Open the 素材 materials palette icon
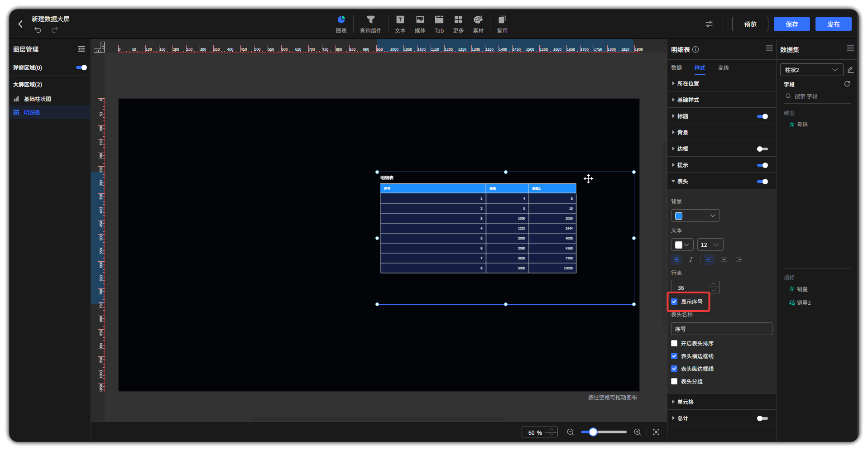The image size is (868, 451). (x=478, y=20)
